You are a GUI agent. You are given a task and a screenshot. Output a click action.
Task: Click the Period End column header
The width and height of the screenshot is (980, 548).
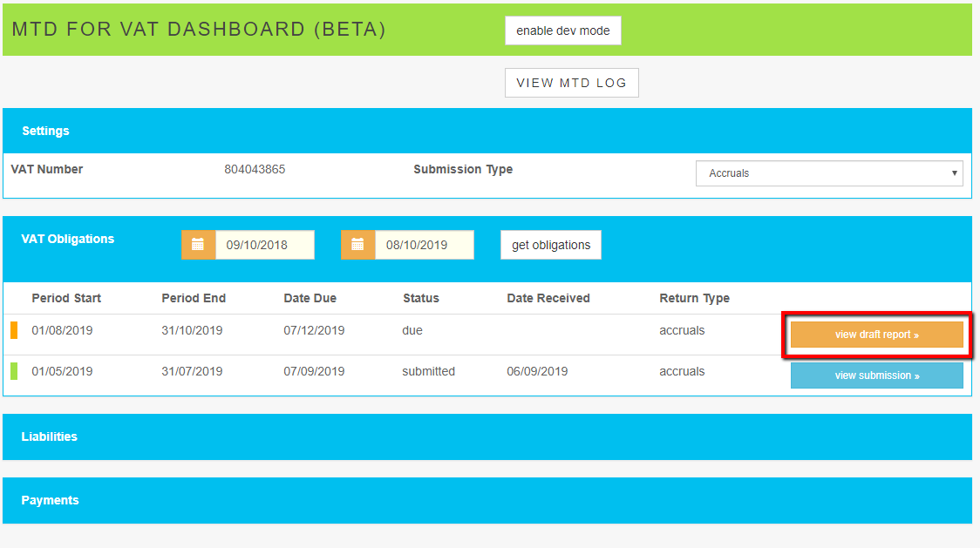[x=194, y=298]
